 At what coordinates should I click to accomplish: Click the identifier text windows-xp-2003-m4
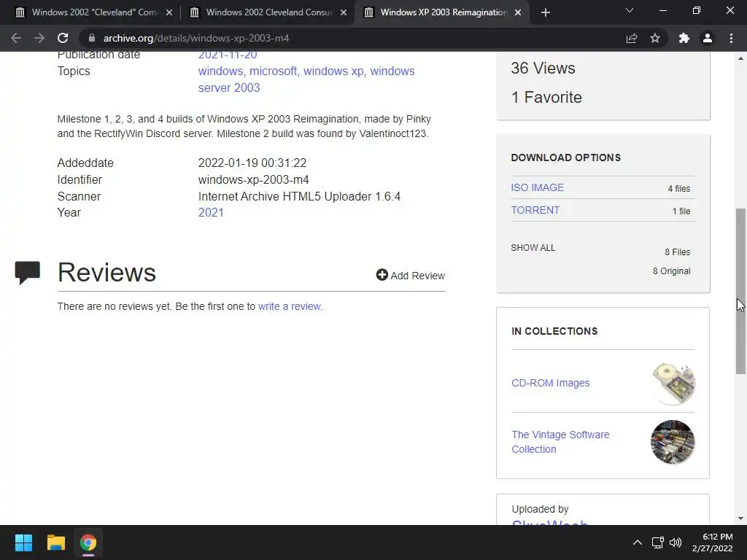click(x=253, y=179)
